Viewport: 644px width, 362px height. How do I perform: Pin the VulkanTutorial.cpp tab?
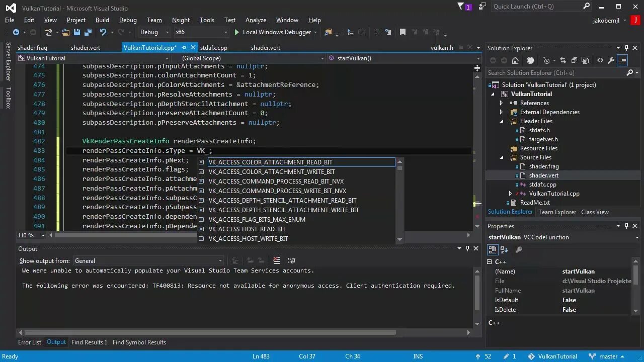tap(184, 48)
